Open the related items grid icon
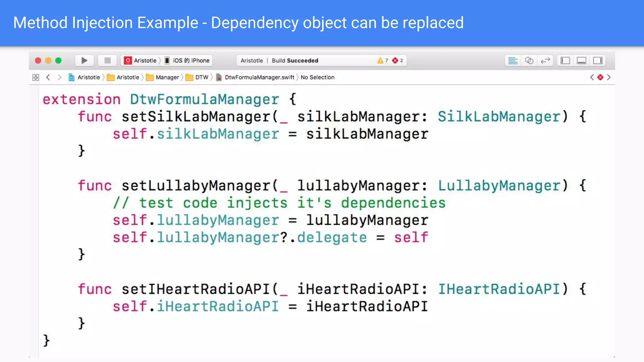This screenshot has width=644, height=362. pyautogui.click(x=36, y=77)
